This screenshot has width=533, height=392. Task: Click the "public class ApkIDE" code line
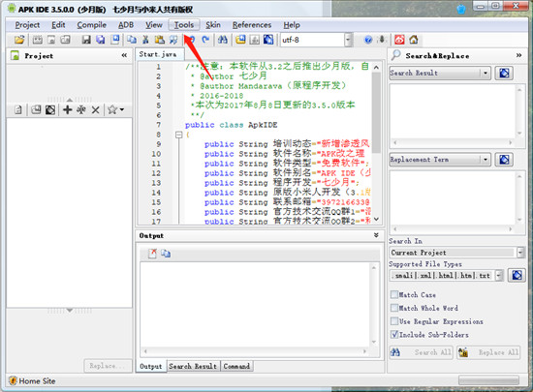[x=232, y=125]
